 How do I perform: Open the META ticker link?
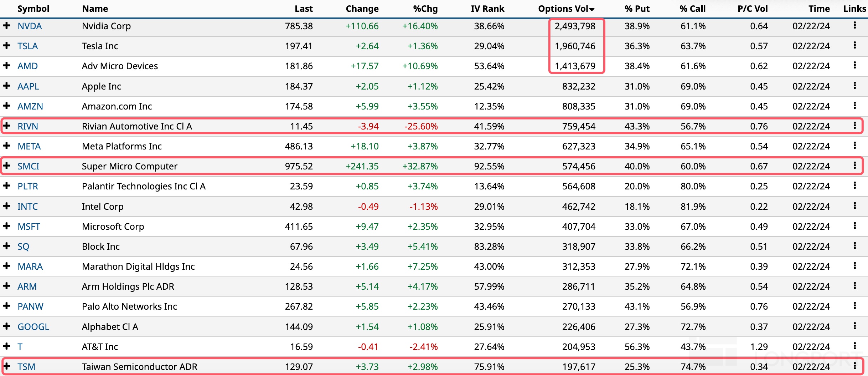coord(29,146)
